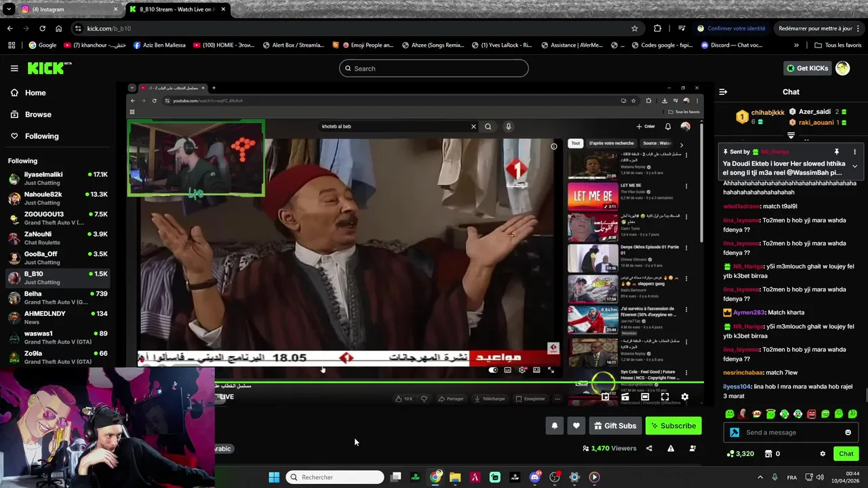Open the emoji picker in chat
Viewport: 868px width, 488px height.
[x=848, y=432]
